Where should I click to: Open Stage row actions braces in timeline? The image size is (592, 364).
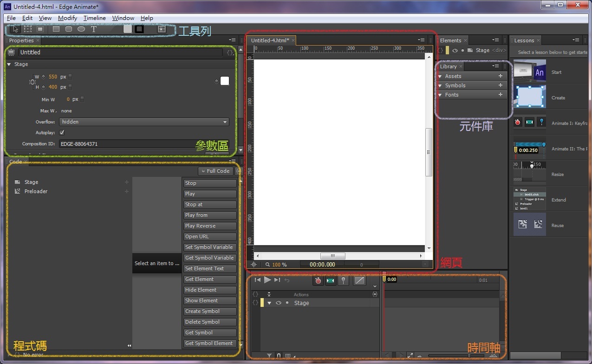(x=255, y=303)
